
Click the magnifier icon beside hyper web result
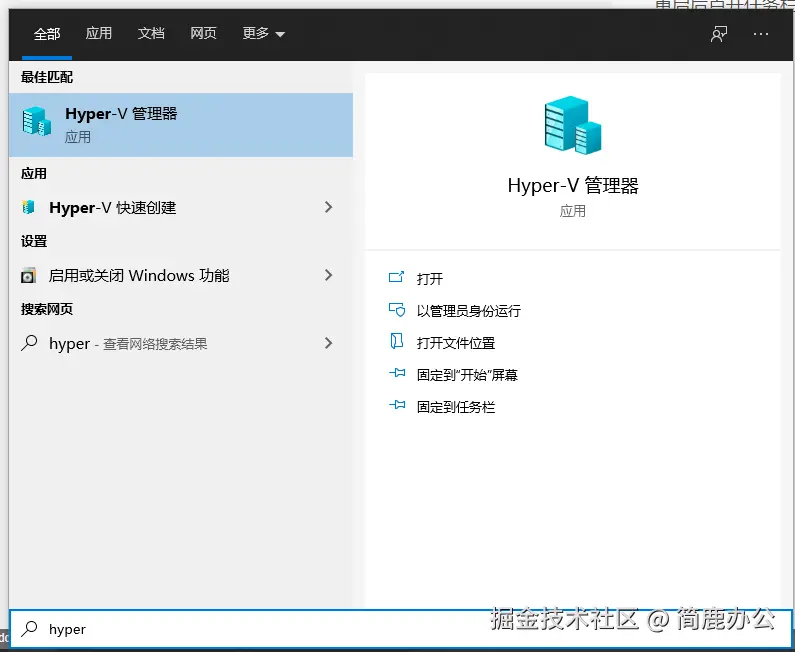(29, 343)
